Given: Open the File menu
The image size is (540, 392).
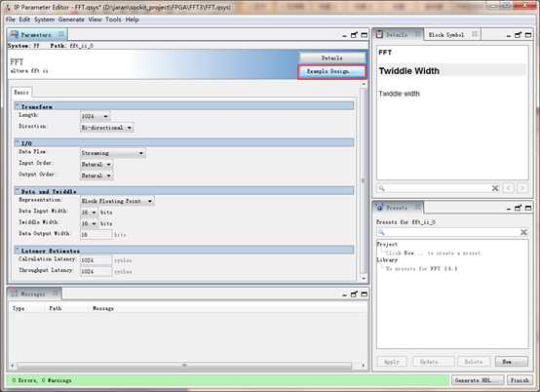Looking at the screenshot, I should pyautogui.click(x=11, y=20).
